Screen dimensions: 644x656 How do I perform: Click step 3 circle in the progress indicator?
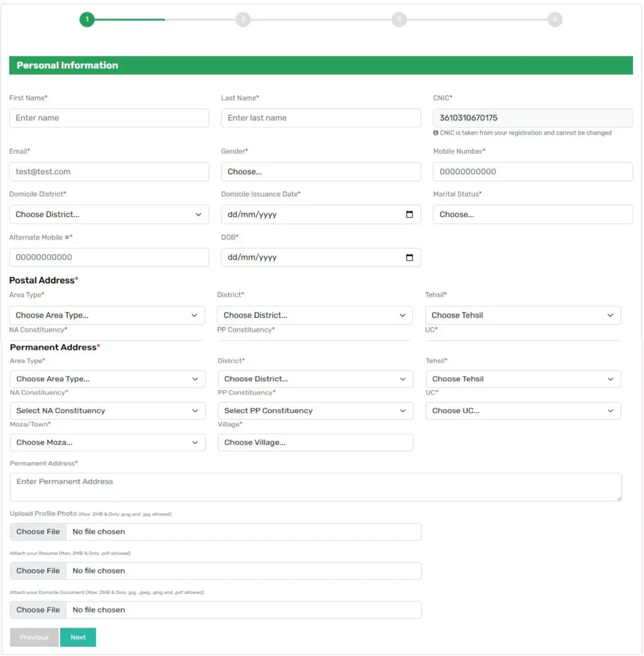point(399,19)
